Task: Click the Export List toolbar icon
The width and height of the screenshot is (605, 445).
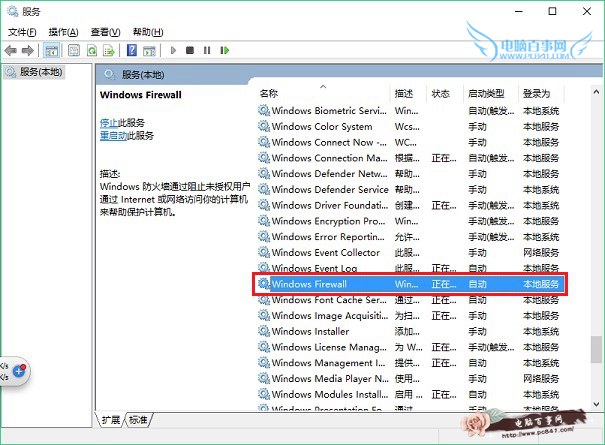Action: point(110,51)
